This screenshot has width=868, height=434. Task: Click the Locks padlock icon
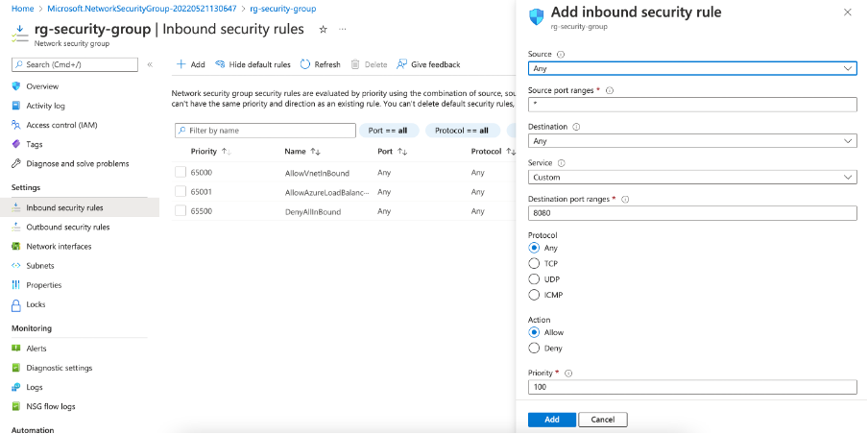coord(16,304)
